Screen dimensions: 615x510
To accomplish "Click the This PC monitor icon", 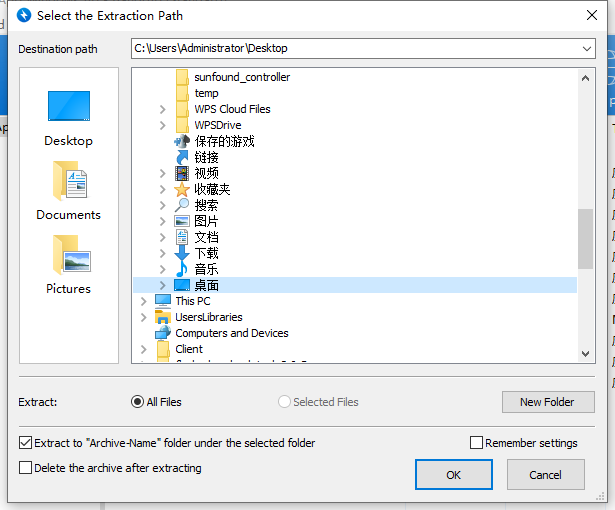I will click(x=163, y=301).
